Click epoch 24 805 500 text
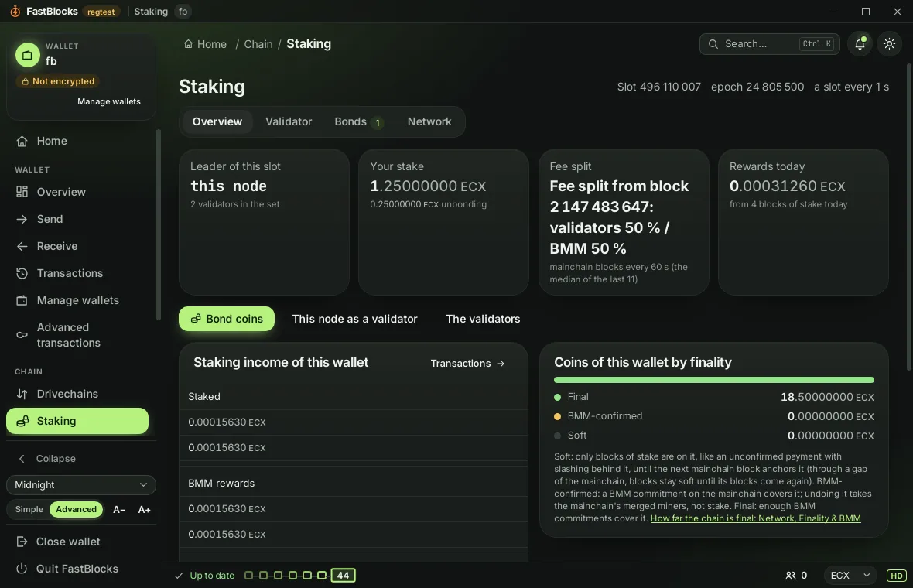Viewport: 913px width, 588px height. tap(757, 87)
